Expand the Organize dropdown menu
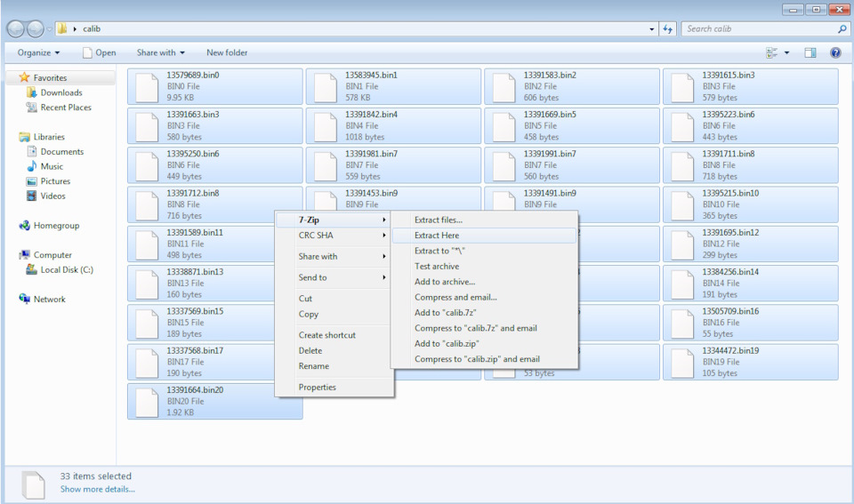This screenshot has height=504, width=854. 38,52
